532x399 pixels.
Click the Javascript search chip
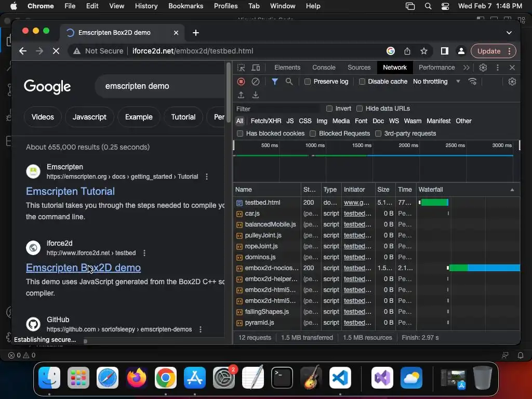89,117
